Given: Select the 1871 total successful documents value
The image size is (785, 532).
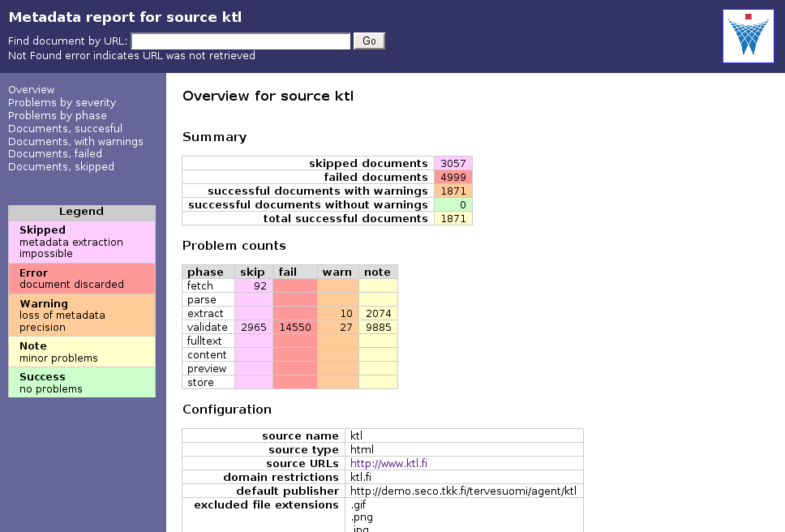Looking at the screenshot, I should coord(453,218).
